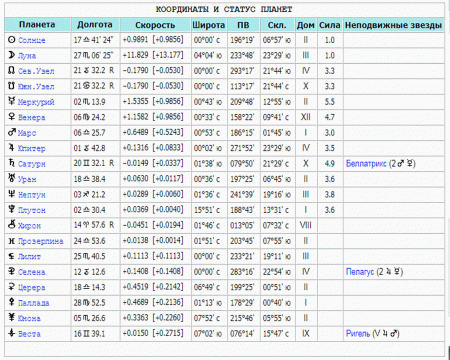Click the Mars glyph icon
The image size is (450, 360).
coord(12,132)
